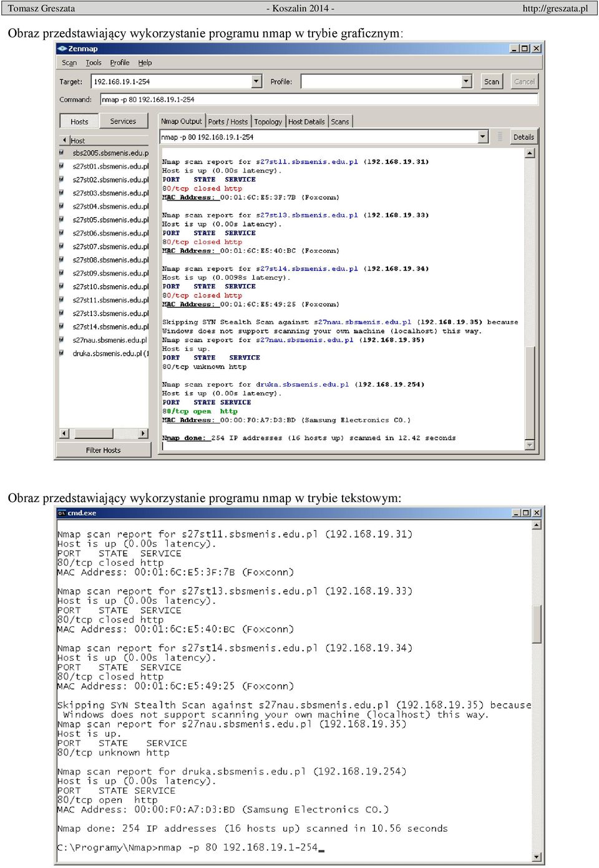Select host druka.sbsmenis.edu.pl in list
Image resolution: width=599 pixels, height=868 pixels.
click(x=110, y=353)
